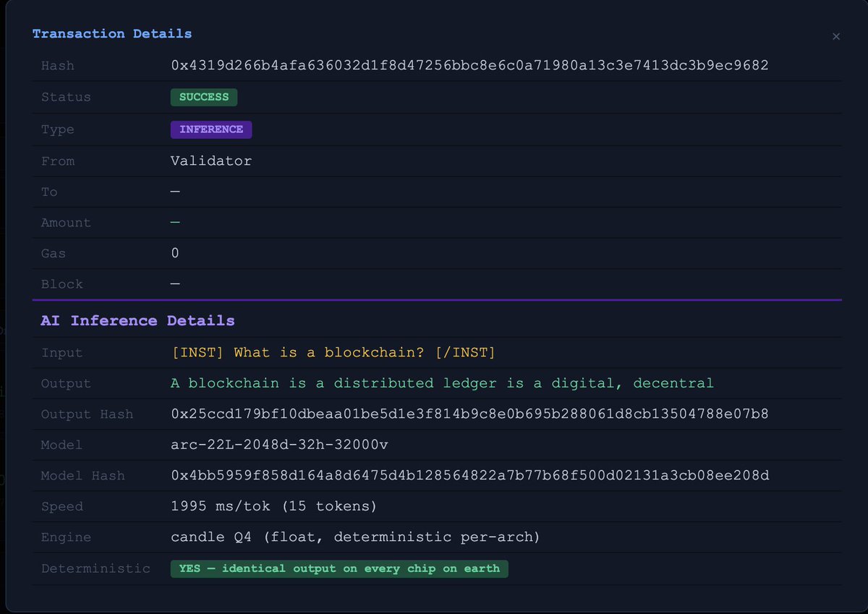Click the 'Amount' field label
The image size is (868, 614).
tap(66, 223)
